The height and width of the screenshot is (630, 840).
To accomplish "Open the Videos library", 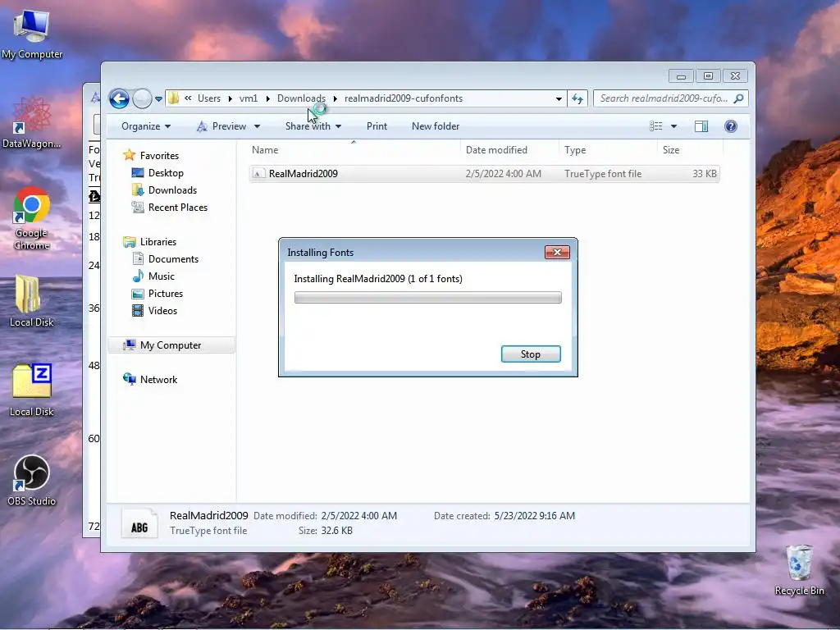I will coord(162,311).
